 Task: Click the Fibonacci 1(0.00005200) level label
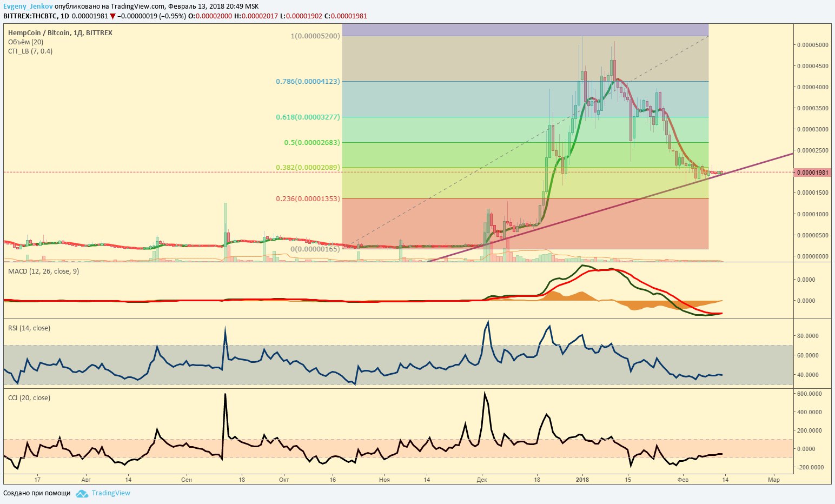pos(315,36)
